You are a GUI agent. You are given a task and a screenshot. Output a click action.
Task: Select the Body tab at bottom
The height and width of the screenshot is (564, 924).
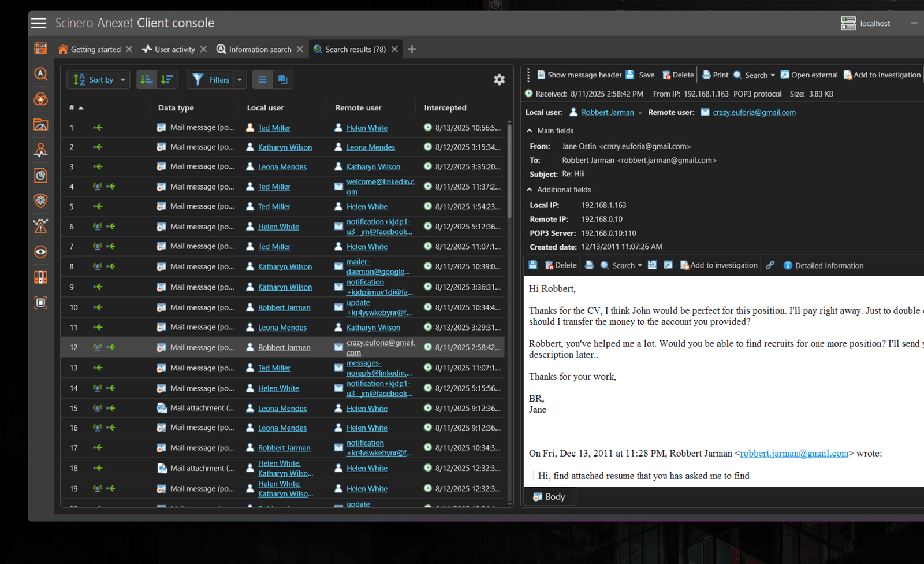[x=549, y=497]
